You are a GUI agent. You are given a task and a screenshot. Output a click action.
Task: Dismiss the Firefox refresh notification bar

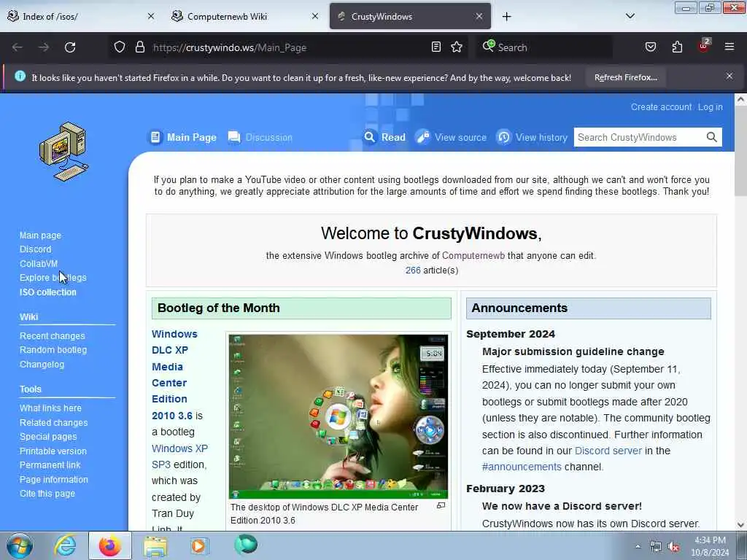tap(729, 76)
